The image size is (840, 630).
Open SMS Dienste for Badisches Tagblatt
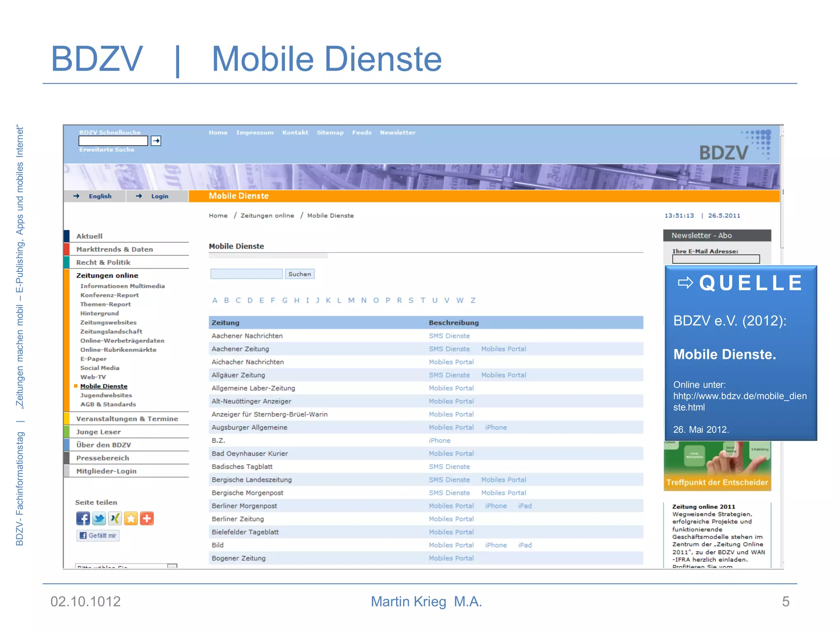point(449,467)
